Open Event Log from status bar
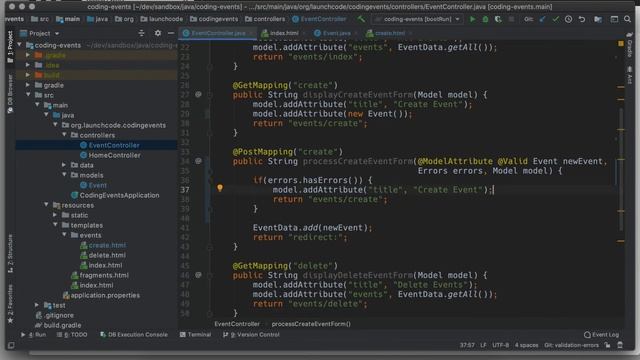 point(601,335)
